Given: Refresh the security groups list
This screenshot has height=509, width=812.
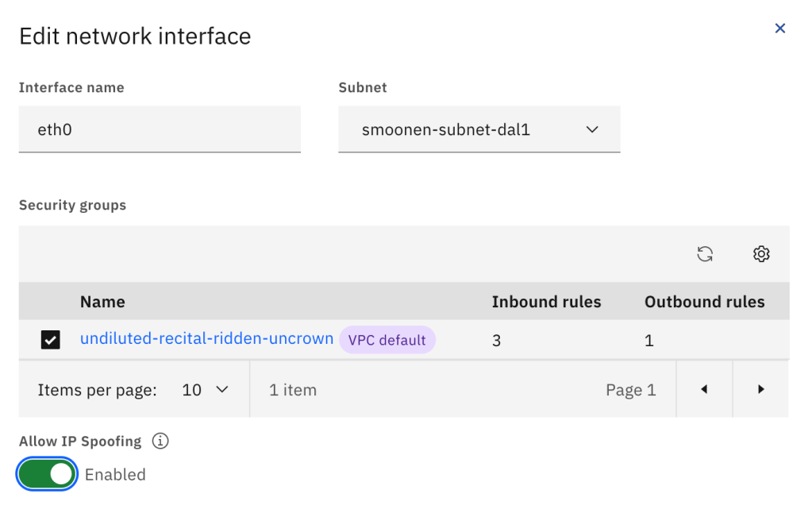Looking at the screenshot, I should [705, 254].
